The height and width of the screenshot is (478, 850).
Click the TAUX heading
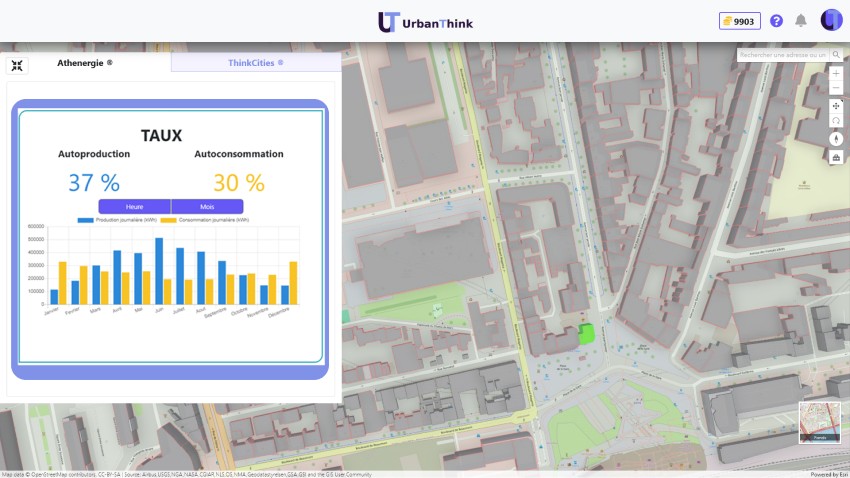[162, 135]
